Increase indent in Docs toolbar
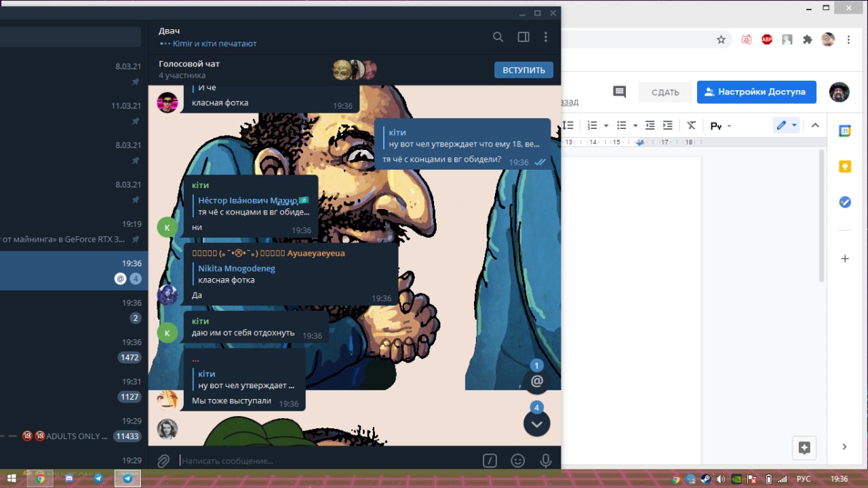Screen dimensions: 868x488 [668, 126]
